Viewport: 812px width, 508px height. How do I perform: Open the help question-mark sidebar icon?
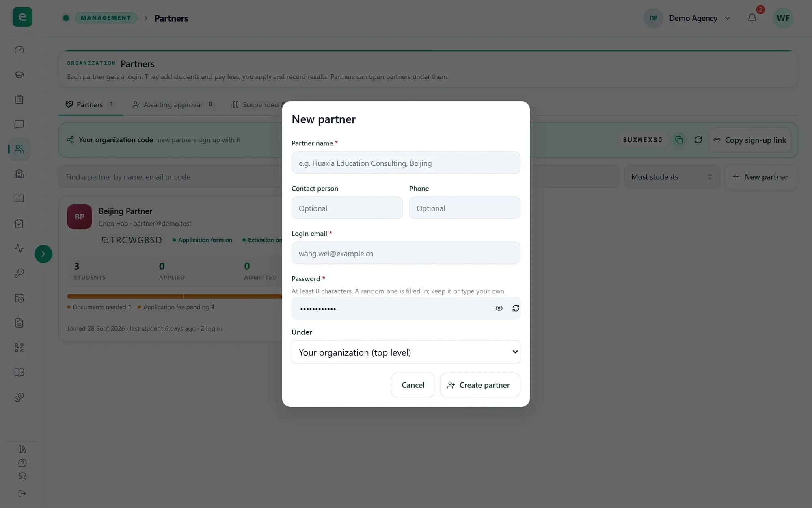pos(22,463)
